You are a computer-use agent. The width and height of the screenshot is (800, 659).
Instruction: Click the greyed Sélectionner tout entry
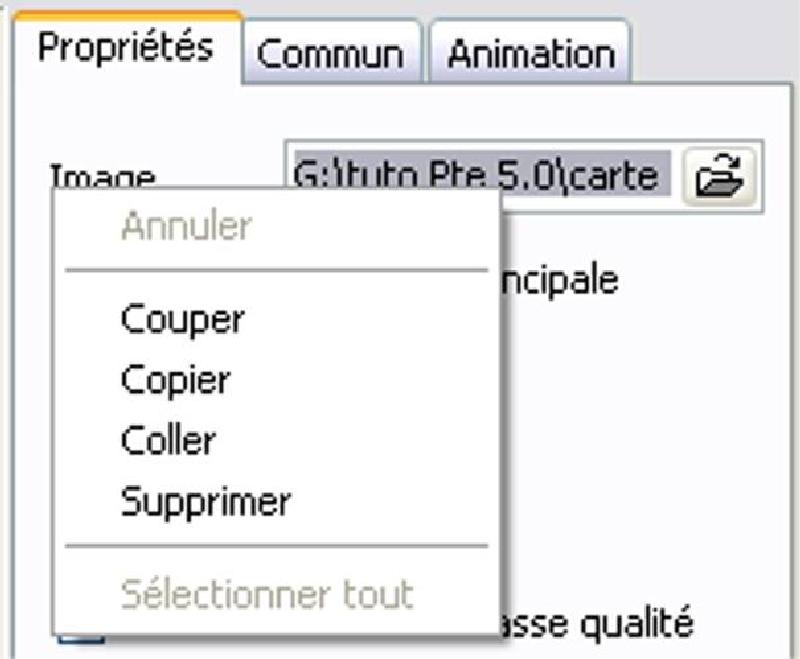[x=267, y=594]
